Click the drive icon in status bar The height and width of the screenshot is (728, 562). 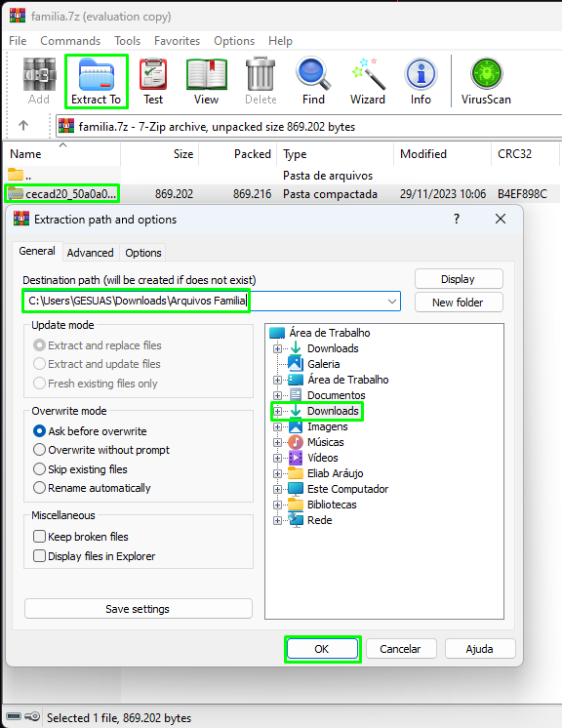click(x=14, y=716)
